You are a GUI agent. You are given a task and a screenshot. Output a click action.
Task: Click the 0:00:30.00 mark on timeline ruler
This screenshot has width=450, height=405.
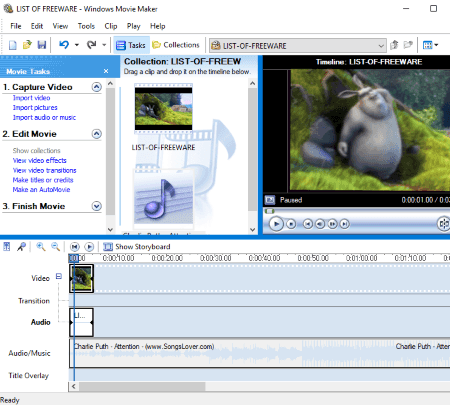[215, 258]
